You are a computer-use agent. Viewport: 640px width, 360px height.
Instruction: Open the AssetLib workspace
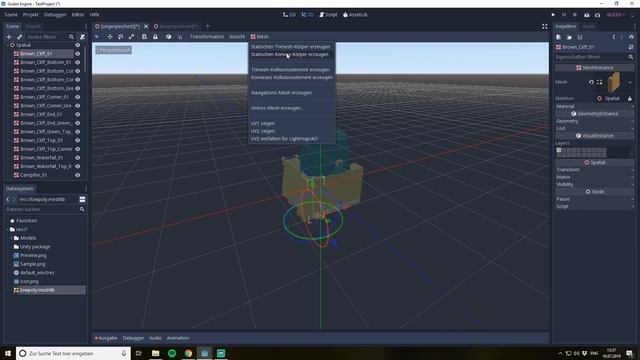355,15
